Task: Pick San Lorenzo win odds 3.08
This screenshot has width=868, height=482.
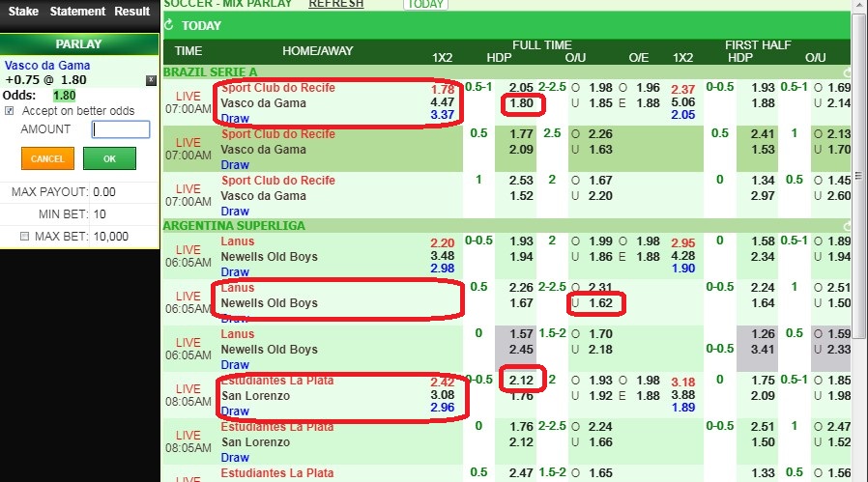Action: (x=443, y=395)
